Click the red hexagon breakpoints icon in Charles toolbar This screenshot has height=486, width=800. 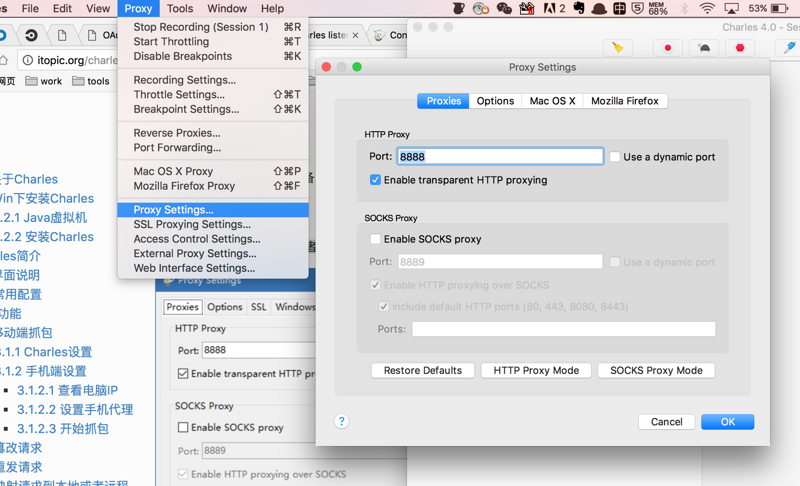coord(740,48)
